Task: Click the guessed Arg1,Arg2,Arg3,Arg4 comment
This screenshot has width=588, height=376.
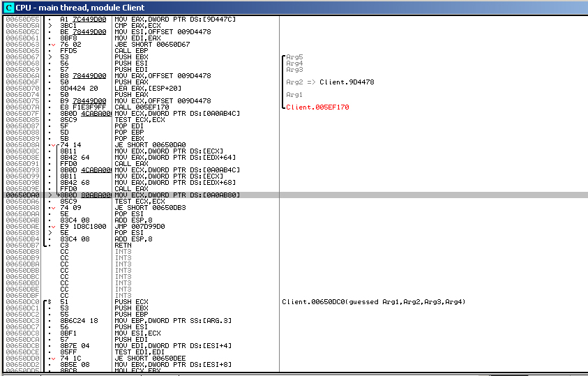Action: pos(373,302)
